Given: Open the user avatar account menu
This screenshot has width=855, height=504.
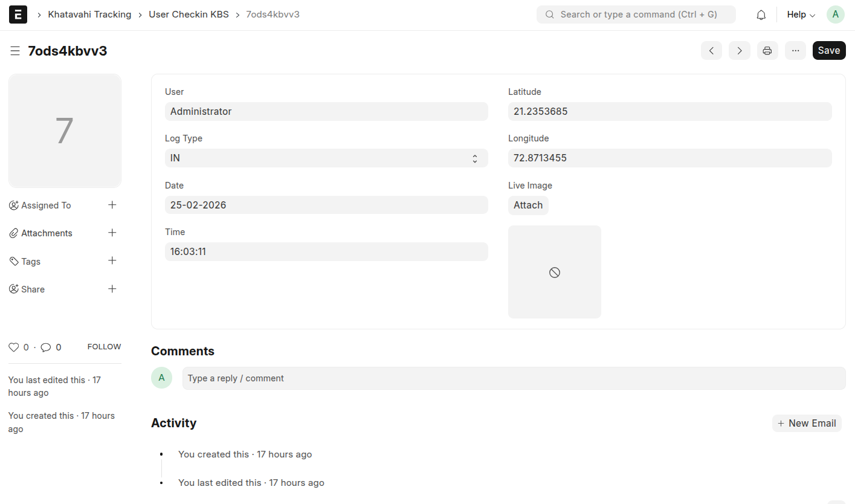Looking at the screenshot, I should click(835, 14).
